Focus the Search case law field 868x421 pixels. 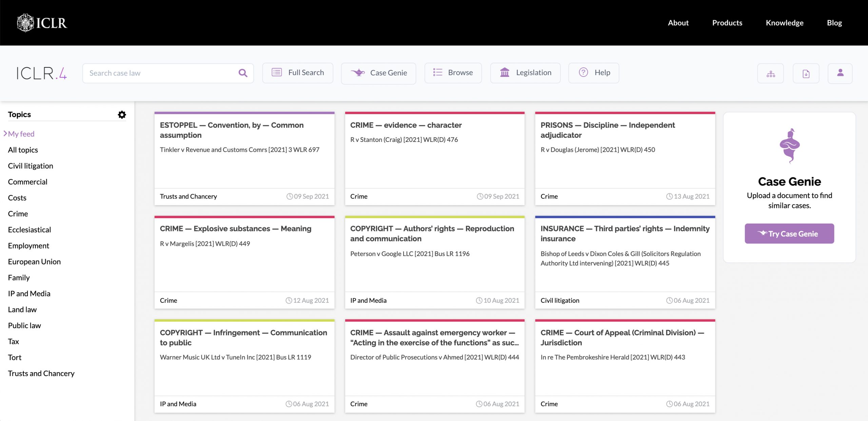(x=159, y=73)
